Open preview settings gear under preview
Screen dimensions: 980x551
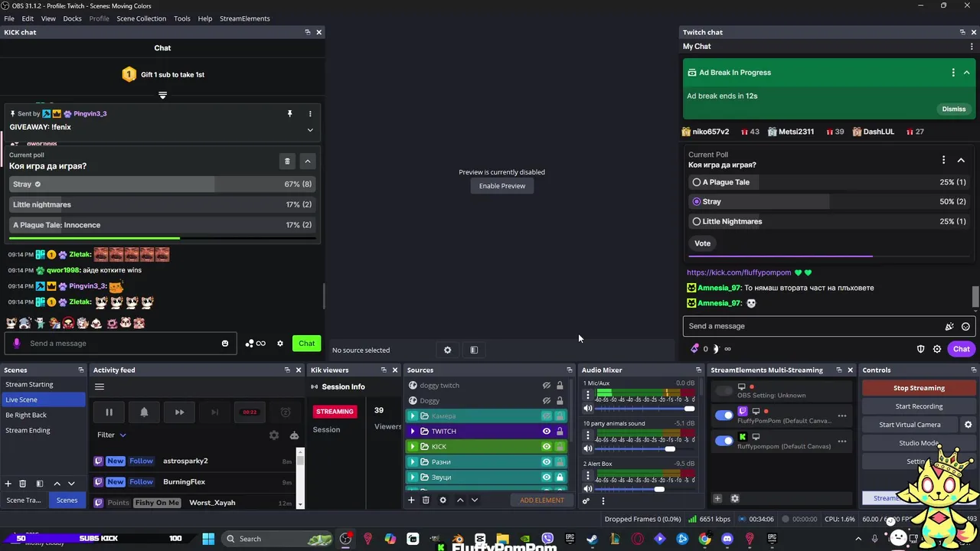pyautogui.click(x=448, y=350)
